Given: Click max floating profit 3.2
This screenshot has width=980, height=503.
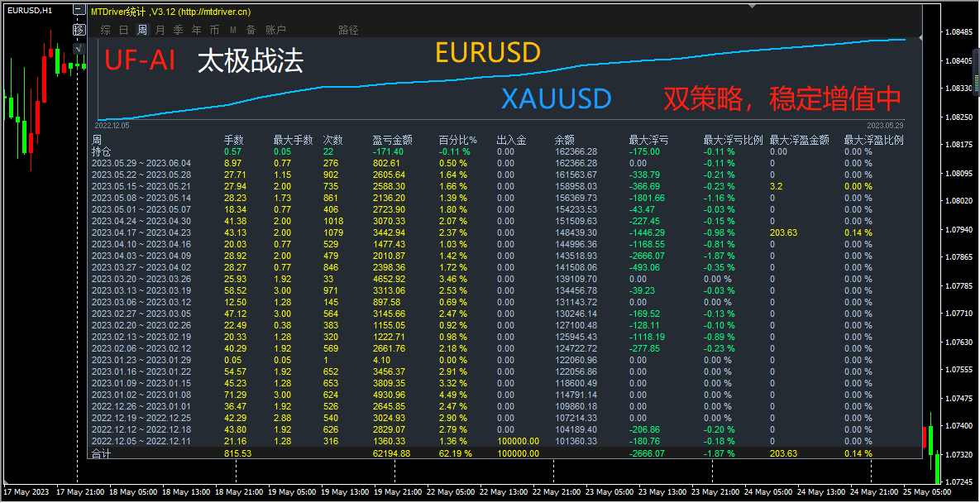Looking at the screenshot, I should [x=776, y=186].
